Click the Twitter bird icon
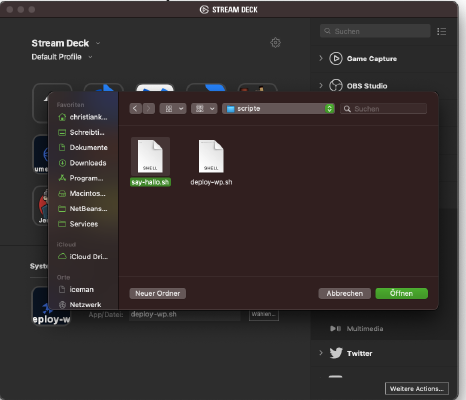This screenshot has height=400, width=466. [x=336, y=353]
